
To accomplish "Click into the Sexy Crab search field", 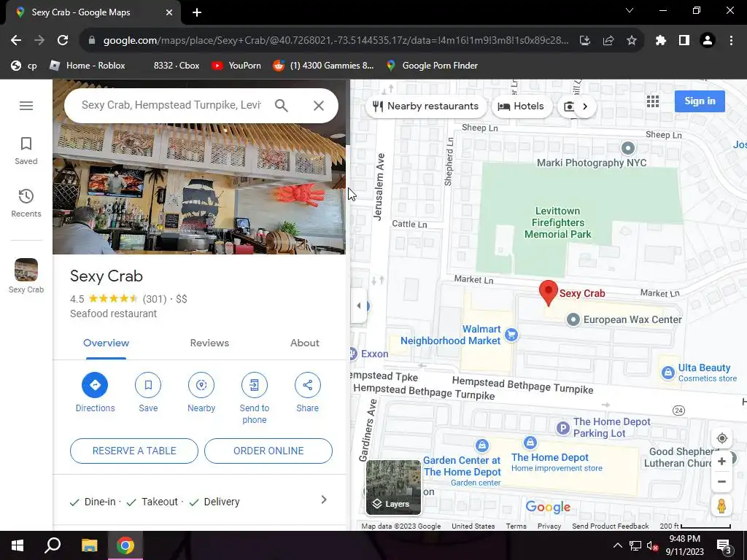I will tap(171, 105).
